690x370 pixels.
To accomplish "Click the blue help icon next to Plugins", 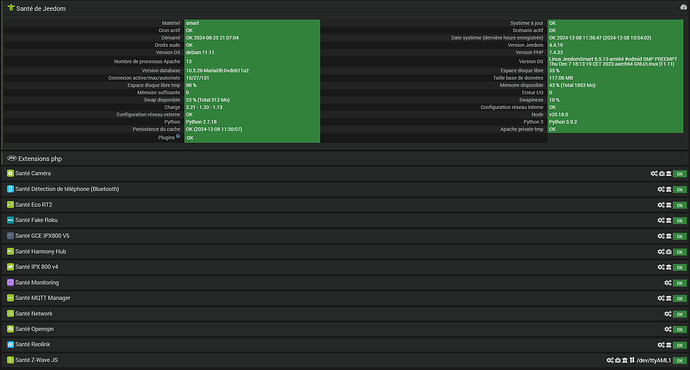I will (x=178, y=136).
